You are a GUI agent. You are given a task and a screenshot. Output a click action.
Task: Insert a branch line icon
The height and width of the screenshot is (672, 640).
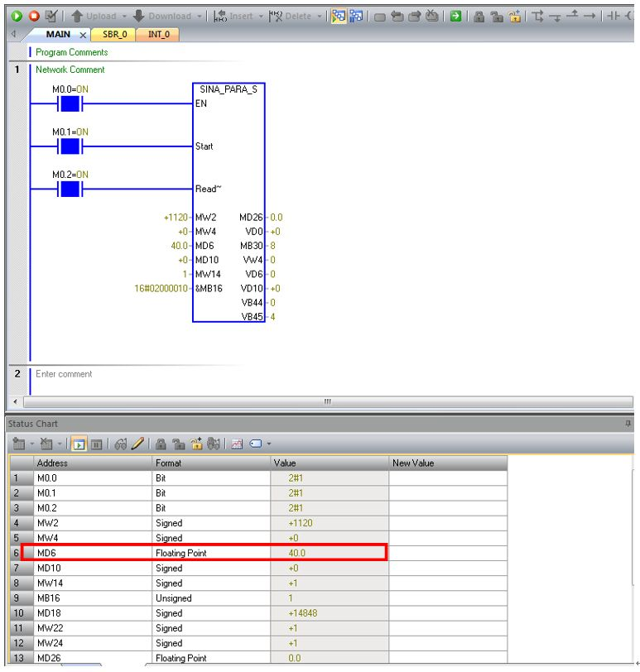point(537,17)
